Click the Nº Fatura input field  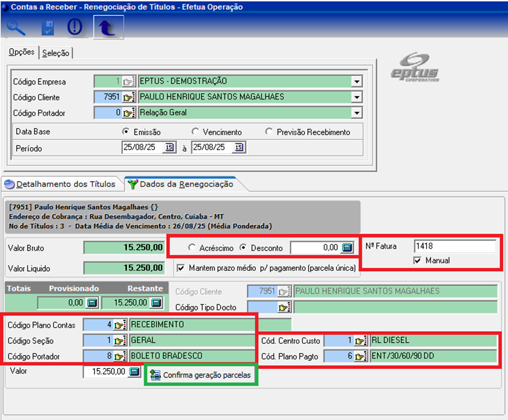tap(454, 246)
